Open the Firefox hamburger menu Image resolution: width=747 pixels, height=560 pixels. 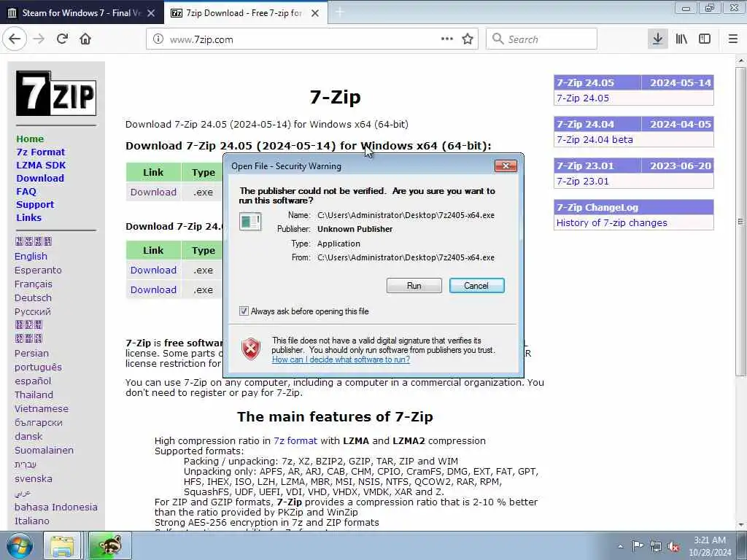(x=733, y=39)
